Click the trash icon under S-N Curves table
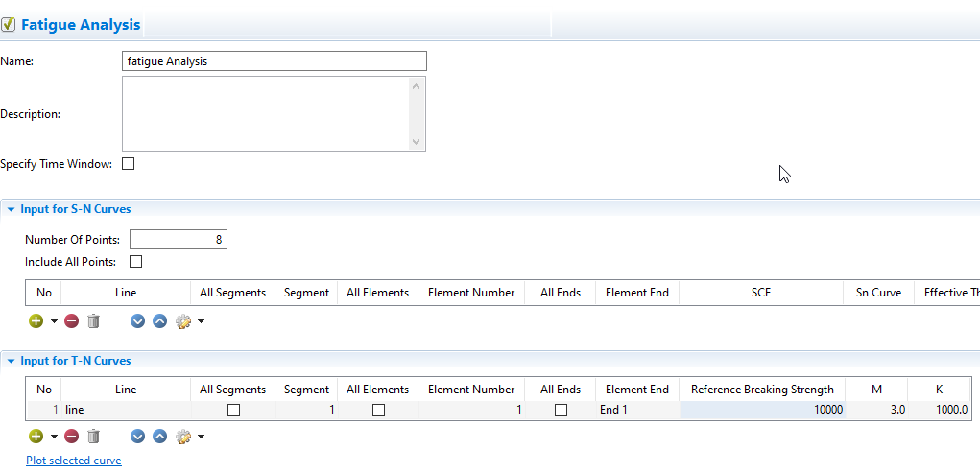Viewport: 980px width, 473px height. pos(93,321)
